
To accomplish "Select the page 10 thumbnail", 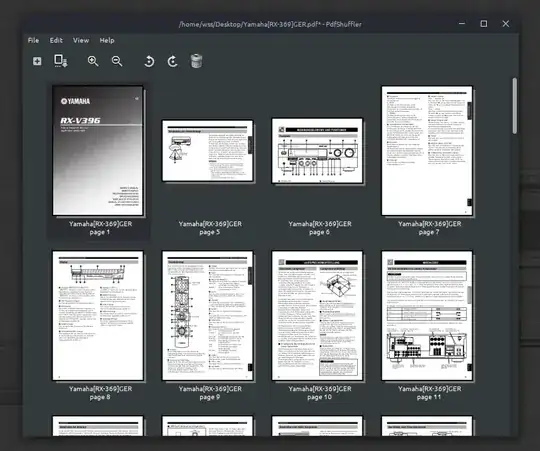I will click(317, 316).
